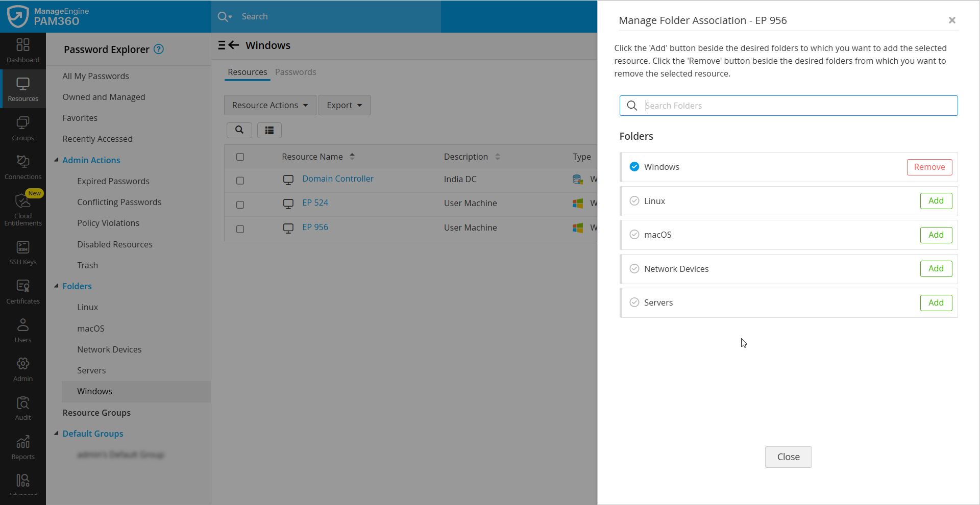Navigate to the SSH Keys section
Screen dimensions: 980x505
pos(22,251)
